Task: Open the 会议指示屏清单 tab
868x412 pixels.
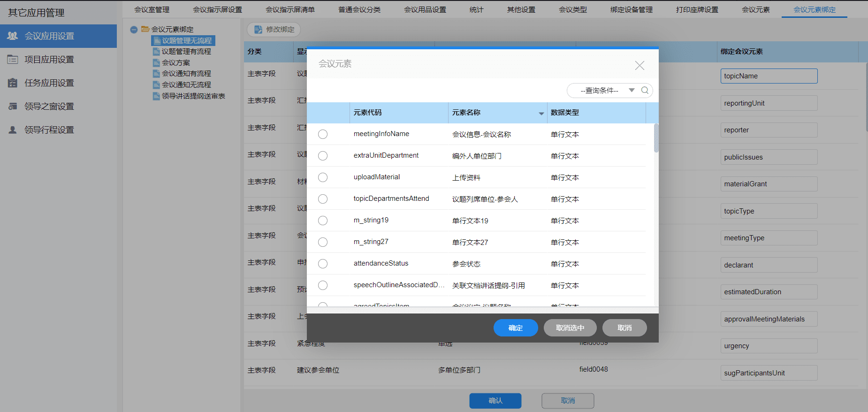Action: tap(290, 9)
